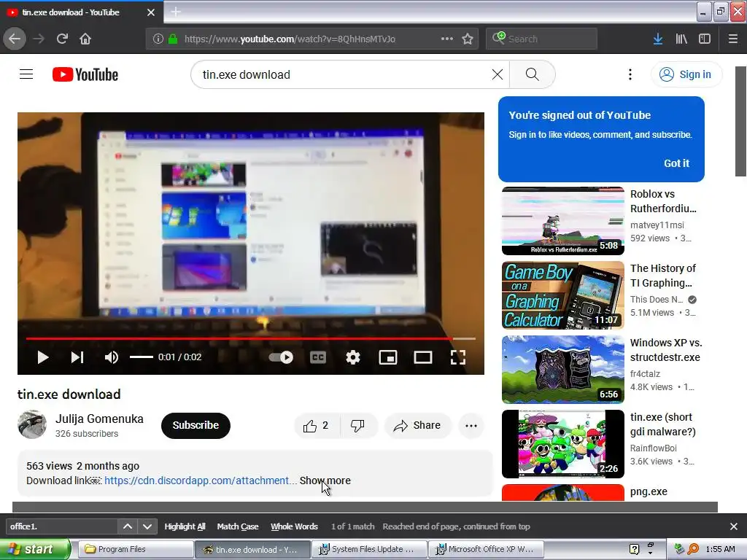Toggle Match Case in find bar
747x560 pixels.
click(x=238, y=526)
